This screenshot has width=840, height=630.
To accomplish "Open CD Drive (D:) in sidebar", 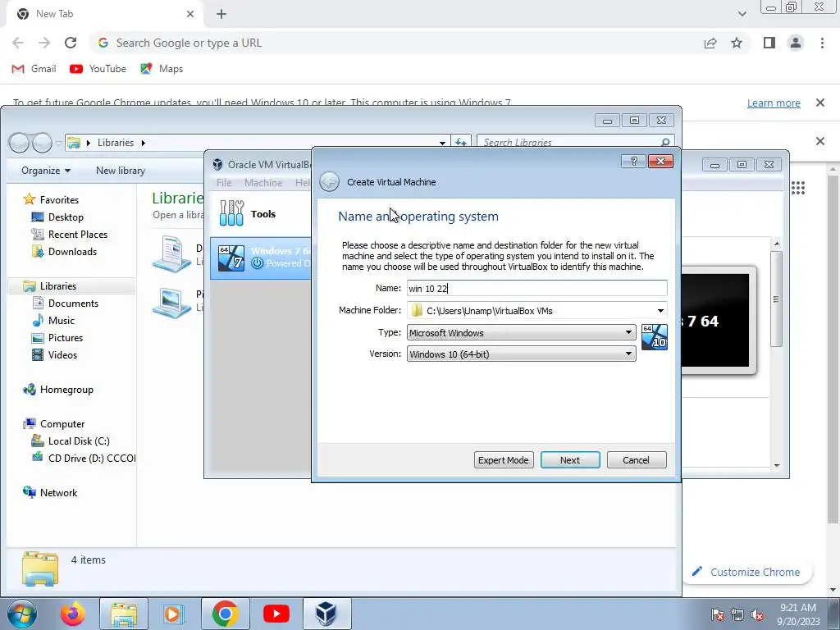I will [92, 458].
